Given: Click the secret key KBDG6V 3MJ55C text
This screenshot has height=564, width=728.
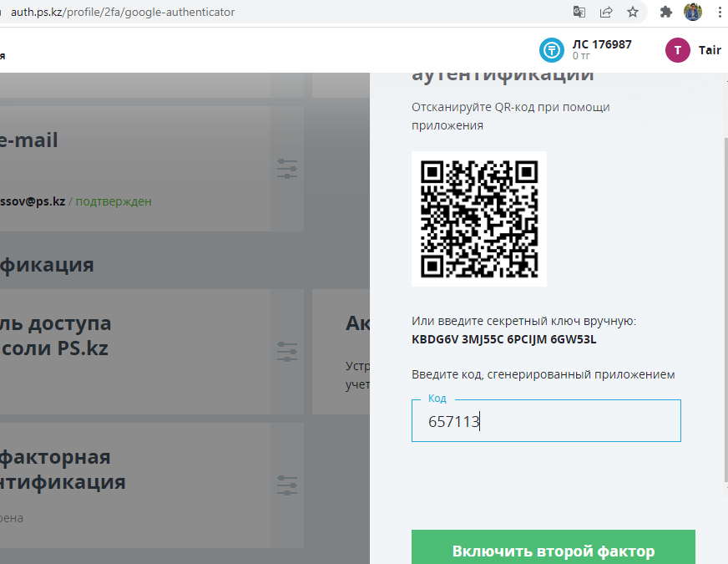Looking at the screenshot, I should point(503,339).
